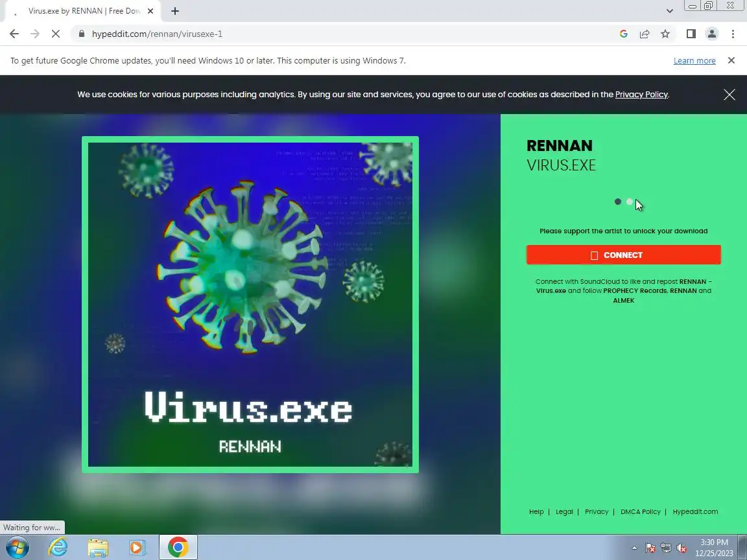The height and width of the screenshot is (560, 747).
Task: Open the Privacy Policy link in cookie banner
Action: click(641, 94)
